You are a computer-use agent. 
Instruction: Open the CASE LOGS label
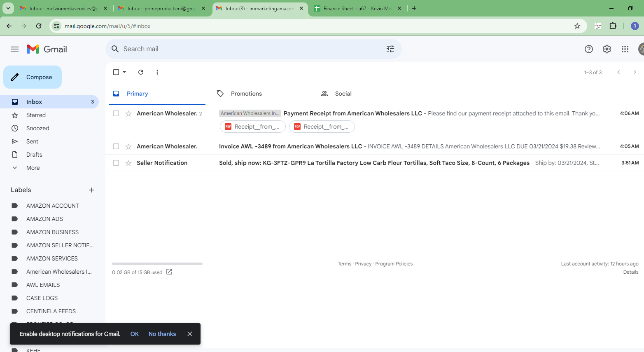coord(42,298)
